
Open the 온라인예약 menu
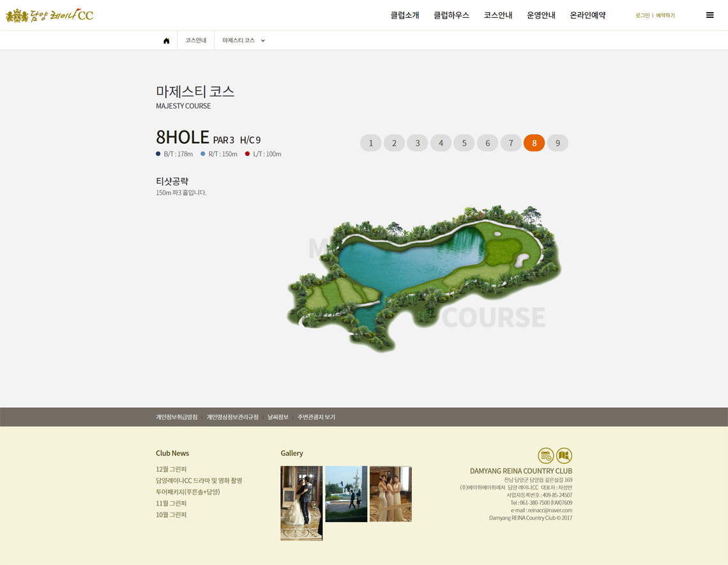[588, 15]
